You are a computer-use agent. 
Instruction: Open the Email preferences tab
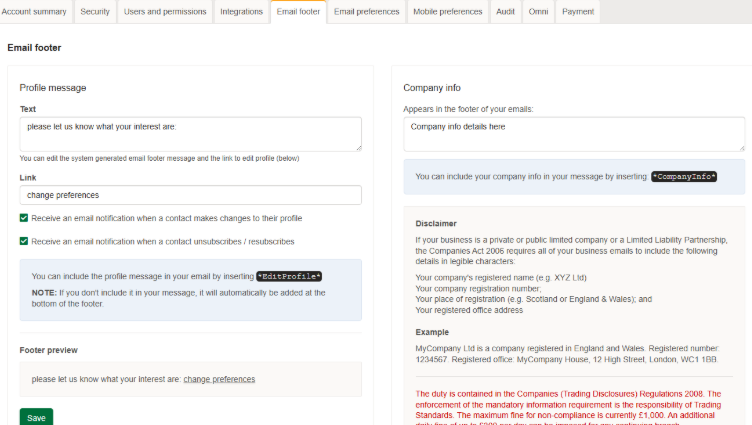tap(366, 12)
